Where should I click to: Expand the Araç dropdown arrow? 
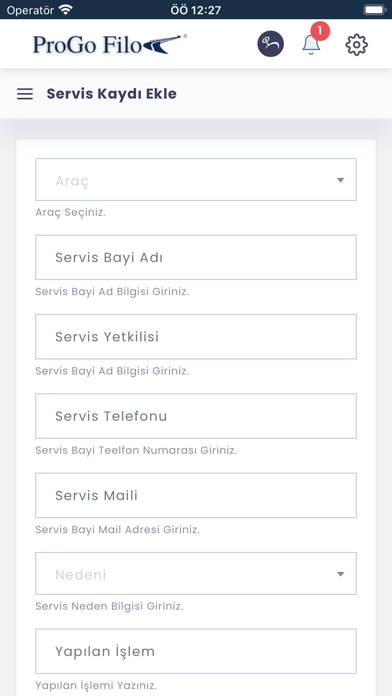coord(341,180)
